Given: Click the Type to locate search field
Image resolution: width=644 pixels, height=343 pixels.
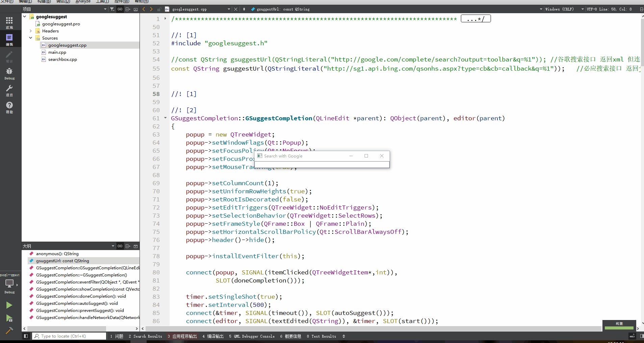Looking at the screenshot, I should click(x=69, y=336).
